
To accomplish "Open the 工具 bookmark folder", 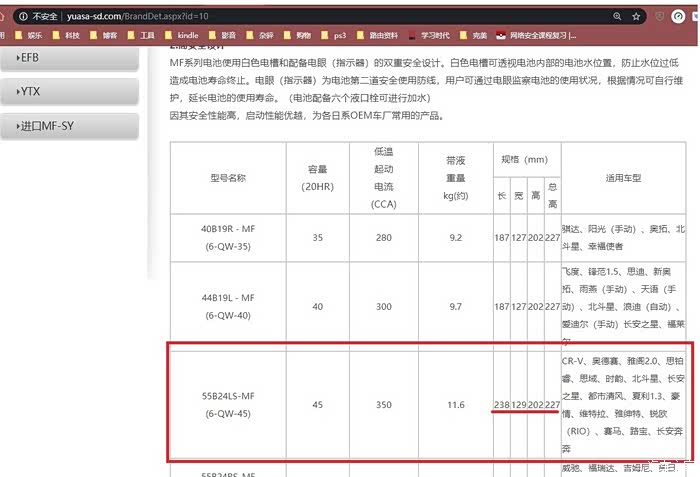I will tap(141, 35).
